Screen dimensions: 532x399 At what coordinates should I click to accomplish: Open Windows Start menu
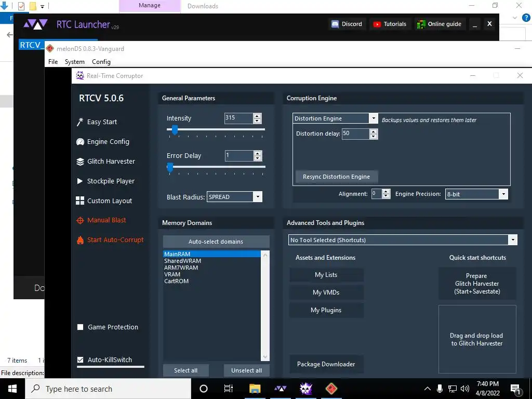tap(12, 389)
